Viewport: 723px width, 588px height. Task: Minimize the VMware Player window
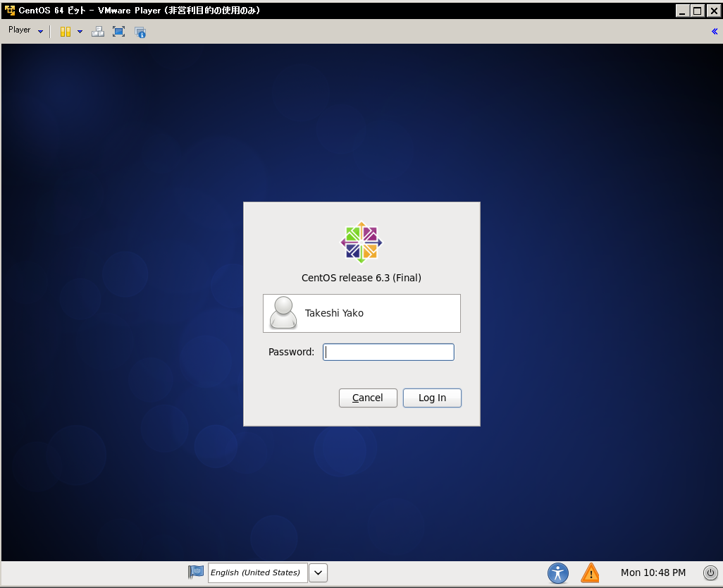coord(682,11)
